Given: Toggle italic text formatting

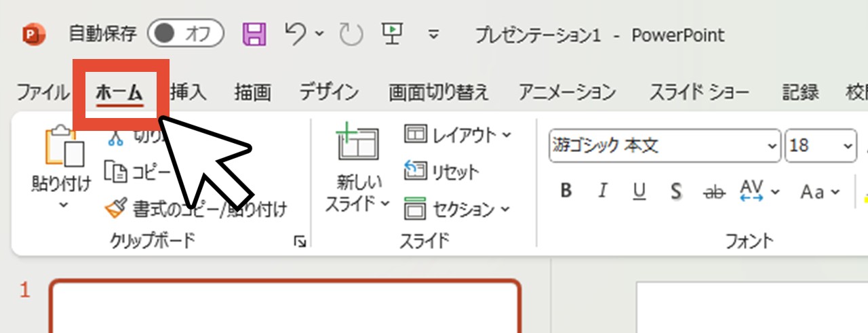Looking at the screenshot, I should 602,192.
